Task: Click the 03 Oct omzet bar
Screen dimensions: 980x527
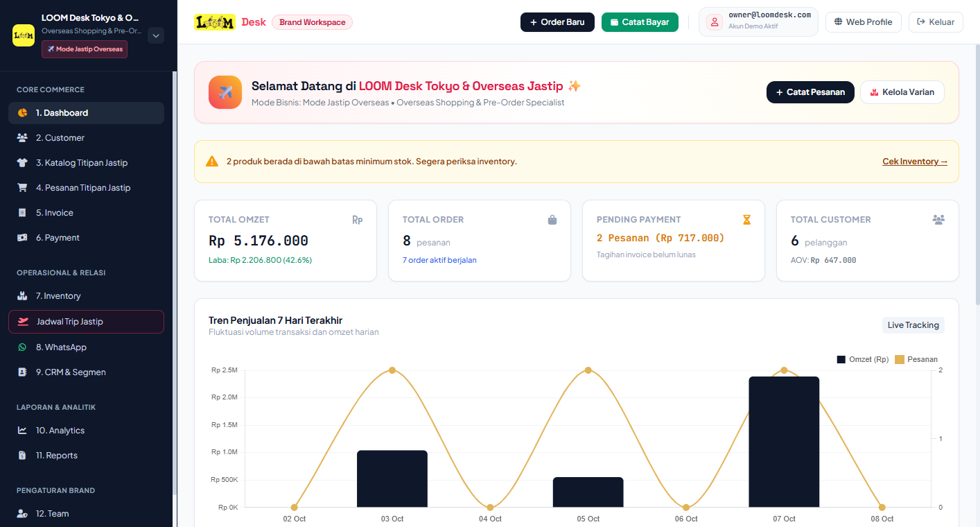Action: click(392, 478)
